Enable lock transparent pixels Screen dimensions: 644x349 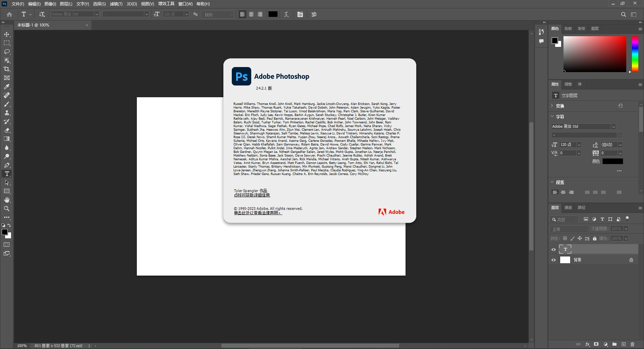click(565, 238)
